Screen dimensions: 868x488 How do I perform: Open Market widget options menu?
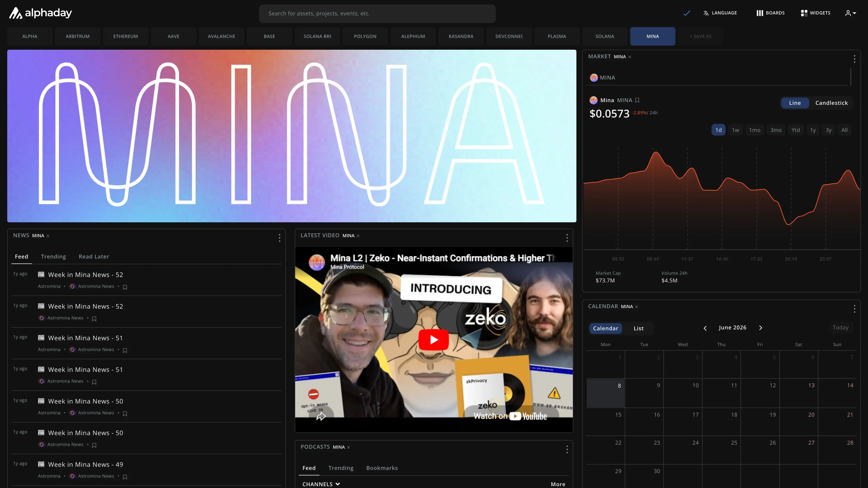click(854, 59)
